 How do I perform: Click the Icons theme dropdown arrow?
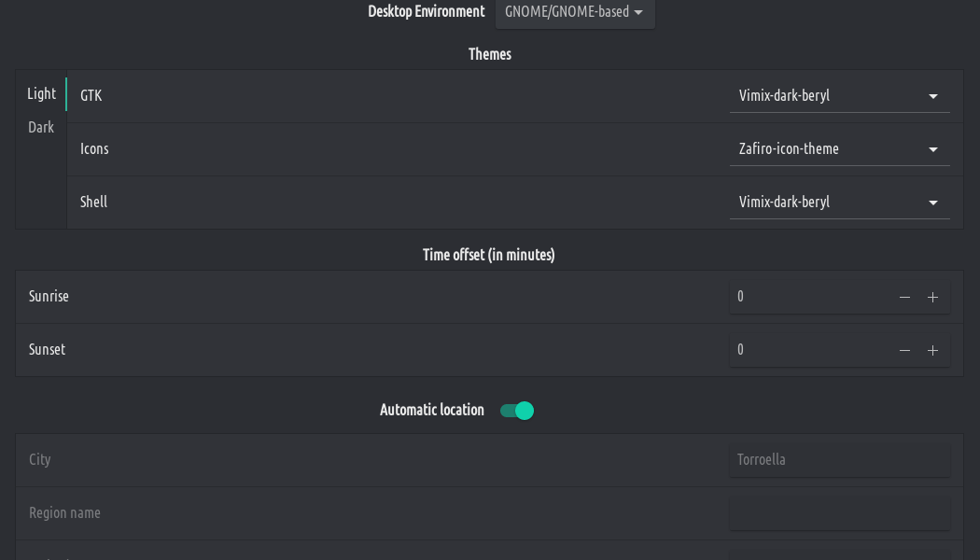933,149
